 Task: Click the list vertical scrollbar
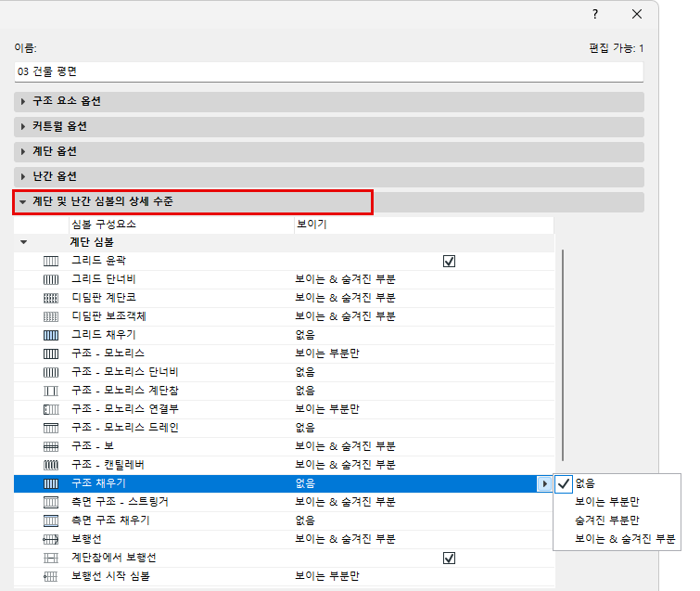coord(563,355)
